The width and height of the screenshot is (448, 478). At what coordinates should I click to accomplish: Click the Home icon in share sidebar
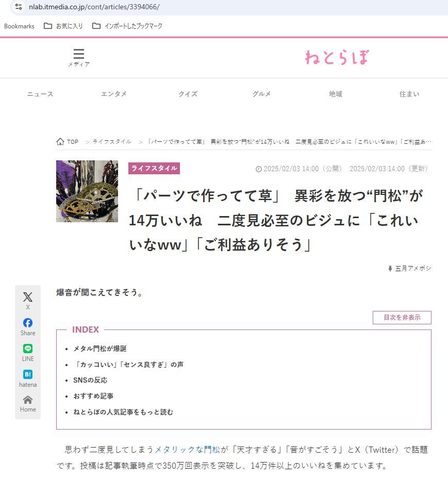point(28,404)
